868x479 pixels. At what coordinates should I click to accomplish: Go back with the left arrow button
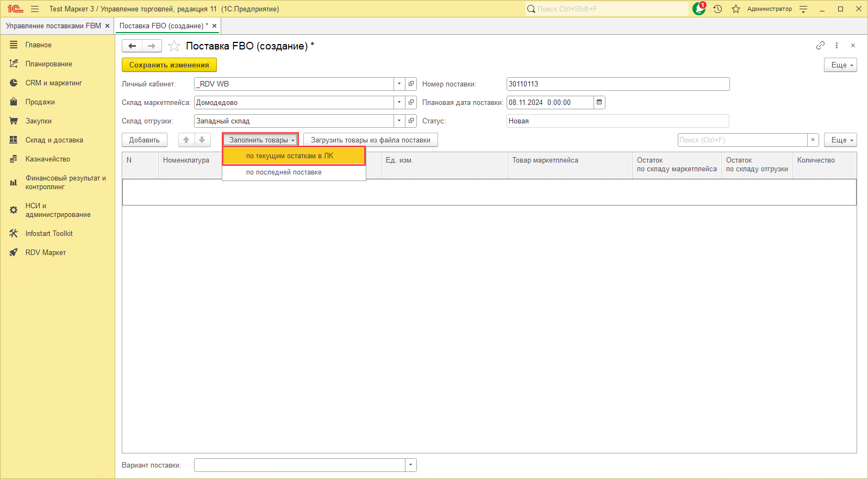[x=132, y=46]
